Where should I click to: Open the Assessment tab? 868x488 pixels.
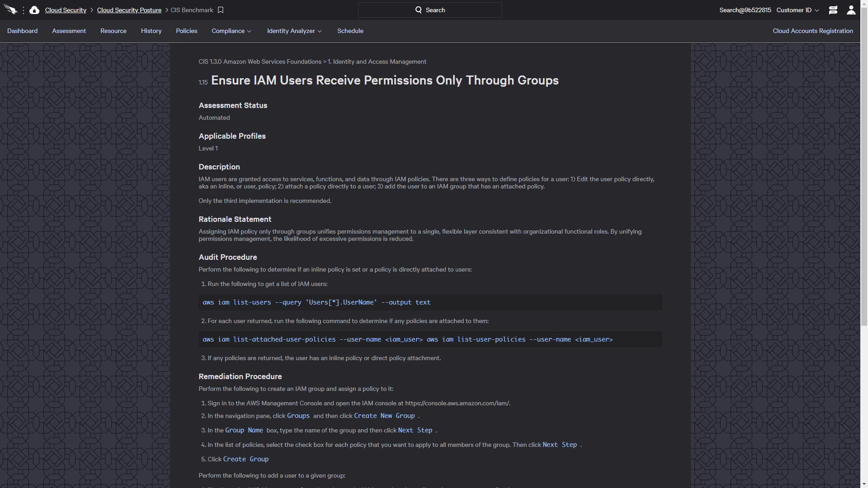[69, 31]
